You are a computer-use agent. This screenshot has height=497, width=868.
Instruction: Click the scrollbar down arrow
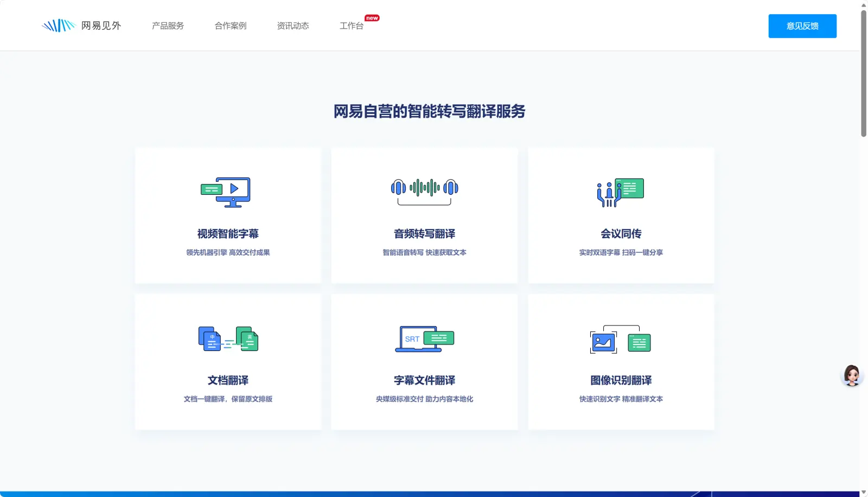click(x=864, y=493)
